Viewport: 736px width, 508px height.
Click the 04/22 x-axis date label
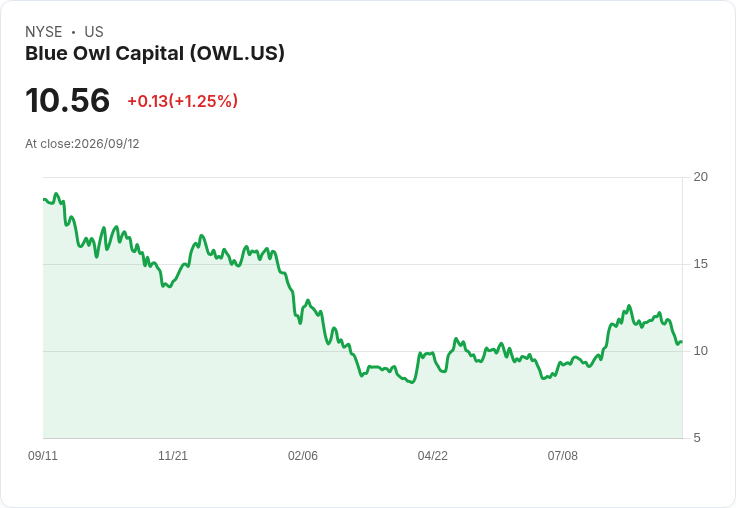433,455
